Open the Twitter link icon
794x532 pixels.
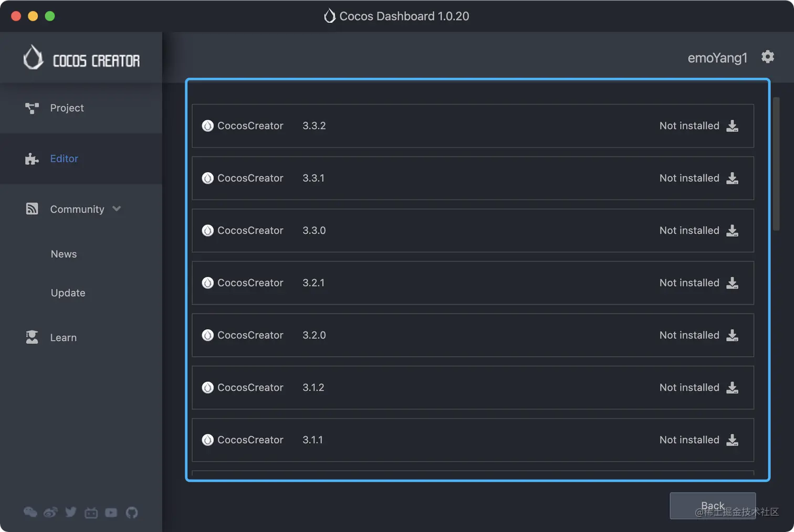(x=71, y=512)
